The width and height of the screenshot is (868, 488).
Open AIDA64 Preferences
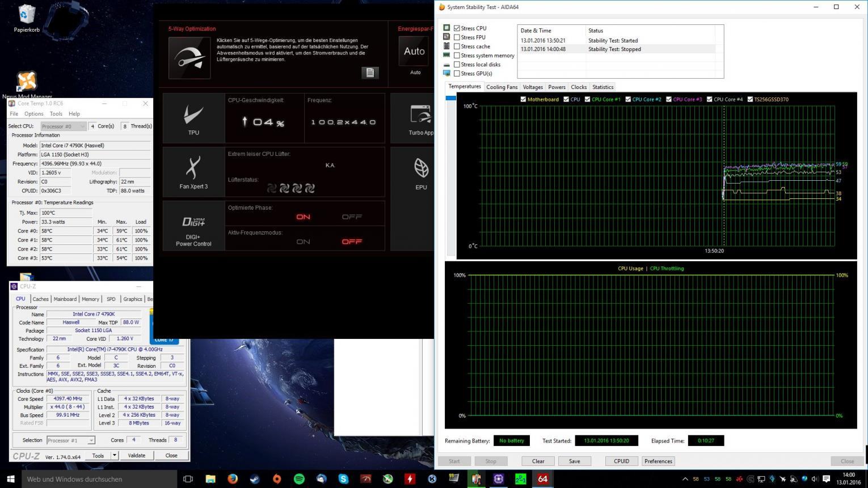tap(658, 461)
